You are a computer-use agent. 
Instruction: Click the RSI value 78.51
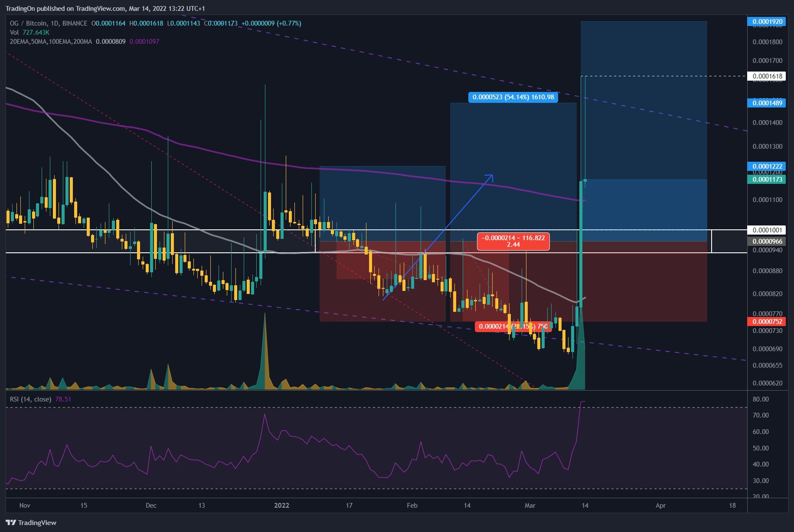(x=63, y=399)
